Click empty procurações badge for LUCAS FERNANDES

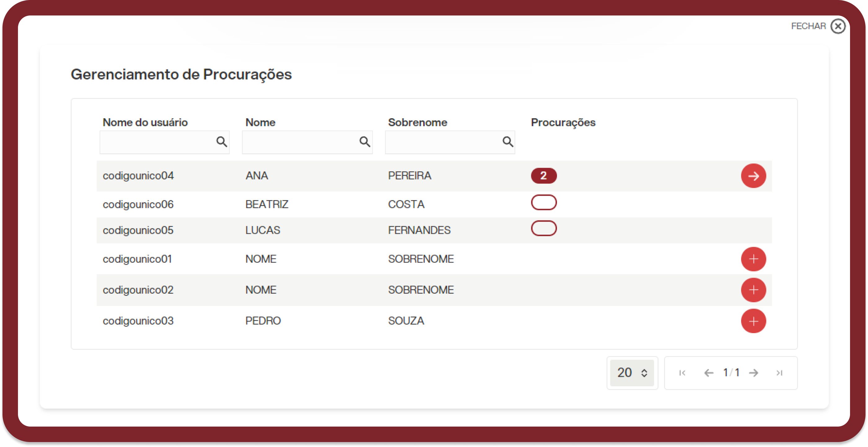coord(544,228)
